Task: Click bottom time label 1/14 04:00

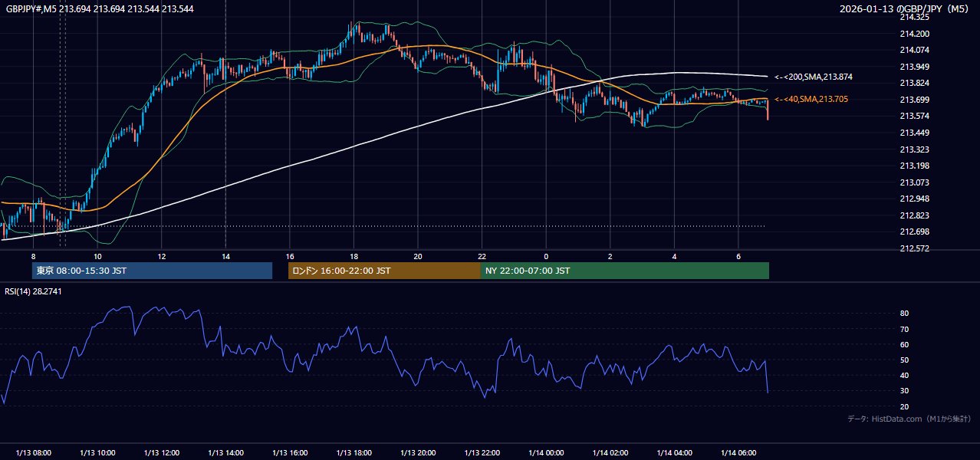Action: click(x=674, y=453)
